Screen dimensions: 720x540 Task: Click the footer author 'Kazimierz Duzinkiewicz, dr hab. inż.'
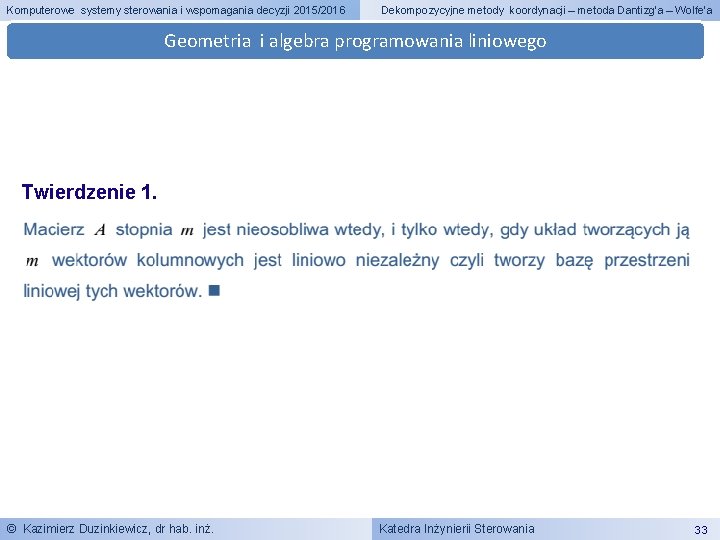118,529
